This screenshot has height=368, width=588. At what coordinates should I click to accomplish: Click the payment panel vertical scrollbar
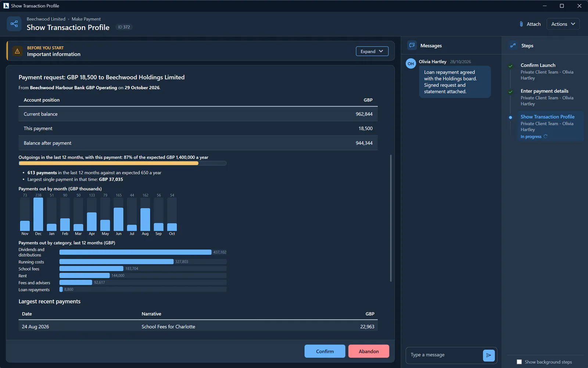pyautogui.click(x=391, y=218)
